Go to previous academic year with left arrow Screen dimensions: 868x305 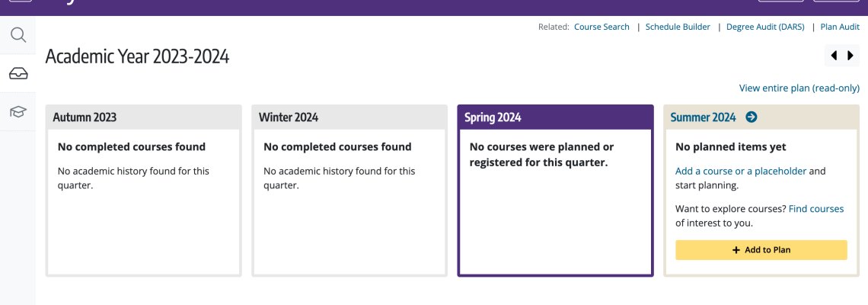tap(834, 56)
